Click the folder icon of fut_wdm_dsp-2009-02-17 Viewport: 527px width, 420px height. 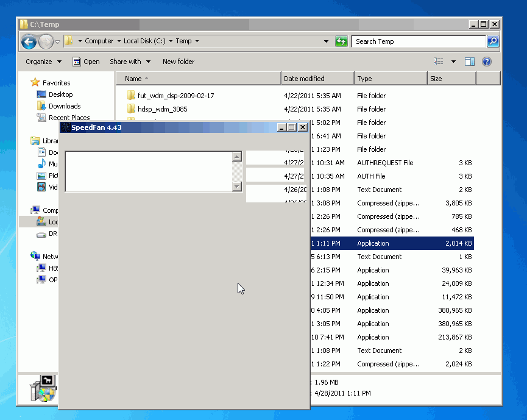131,96
